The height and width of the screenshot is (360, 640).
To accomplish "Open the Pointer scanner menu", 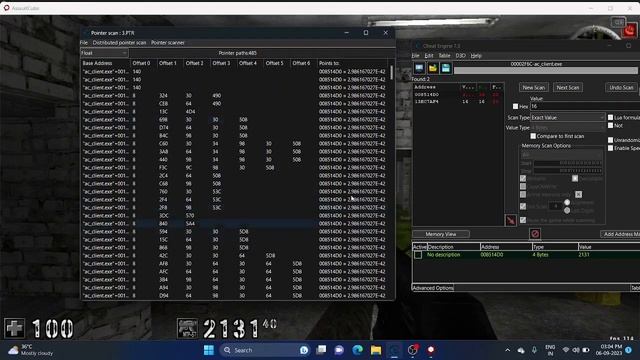I will pyautogui.click(x=168, y=42).
